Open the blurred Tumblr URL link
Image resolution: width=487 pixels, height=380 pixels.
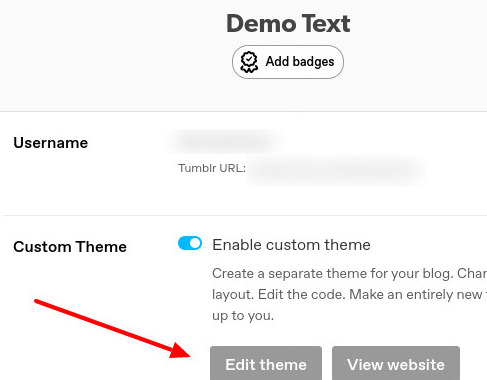point(336,170)
